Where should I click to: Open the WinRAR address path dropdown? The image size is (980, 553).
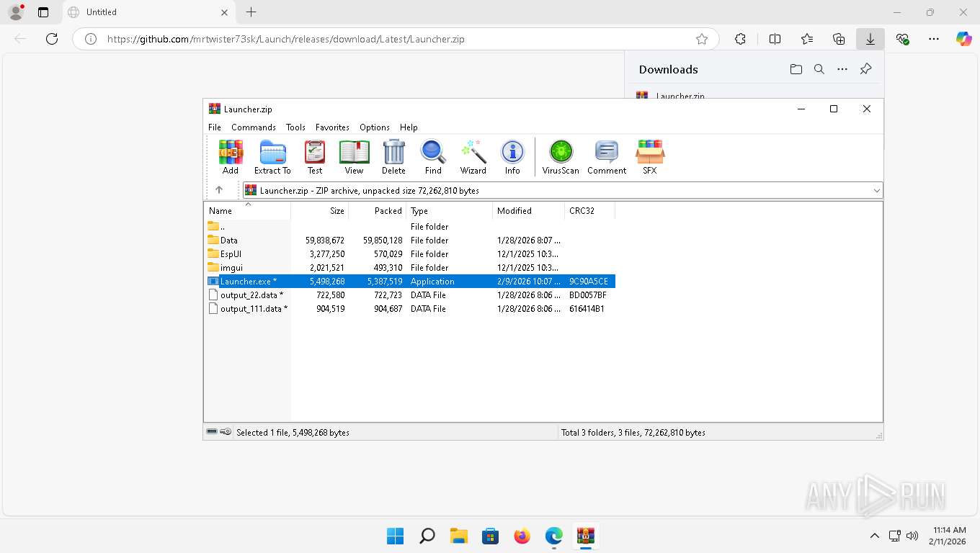(877, 190)
